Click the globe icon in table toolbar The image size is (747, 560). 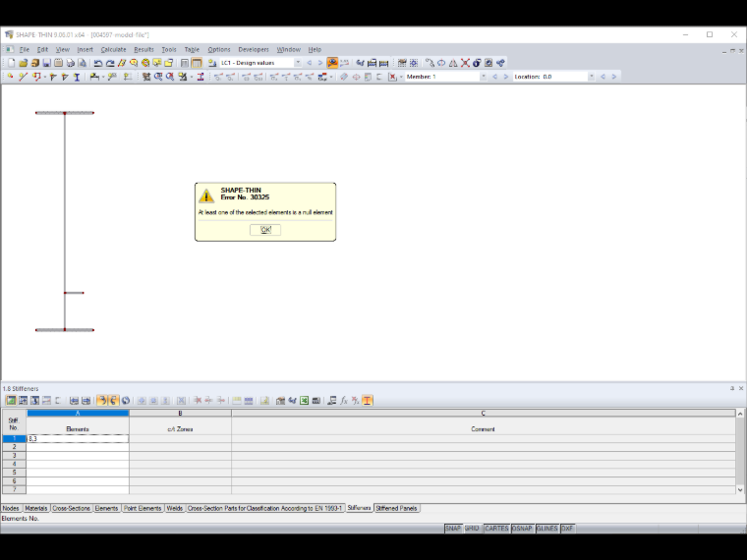pyautogui.click(x=126, y=401)
